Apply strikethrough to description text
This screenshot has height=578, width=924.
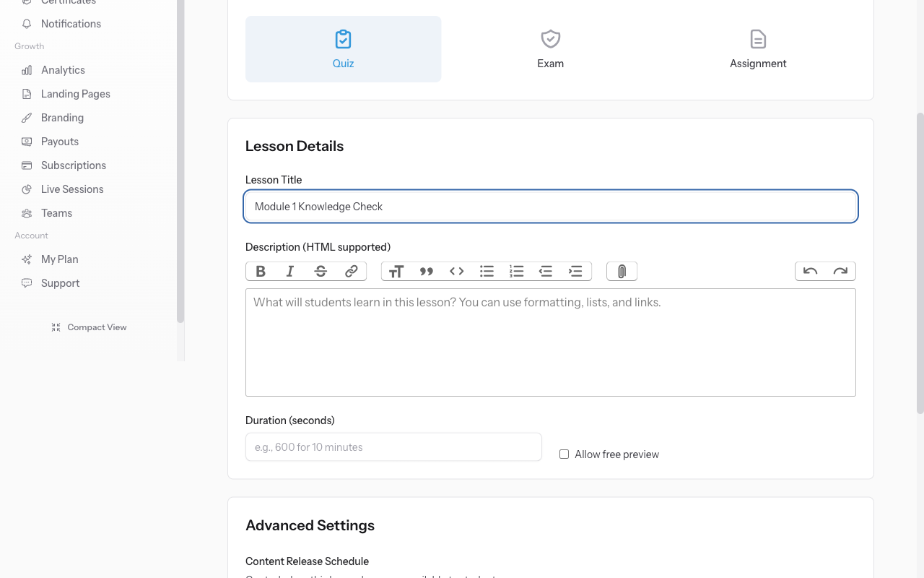[321, 271]
